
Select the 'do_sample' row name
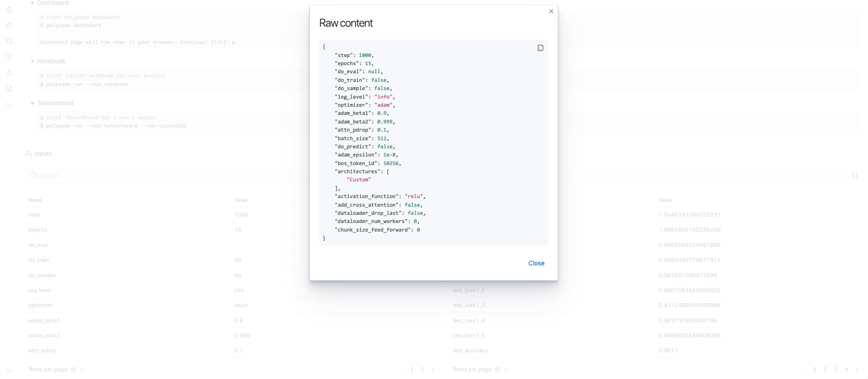(42, 275)
